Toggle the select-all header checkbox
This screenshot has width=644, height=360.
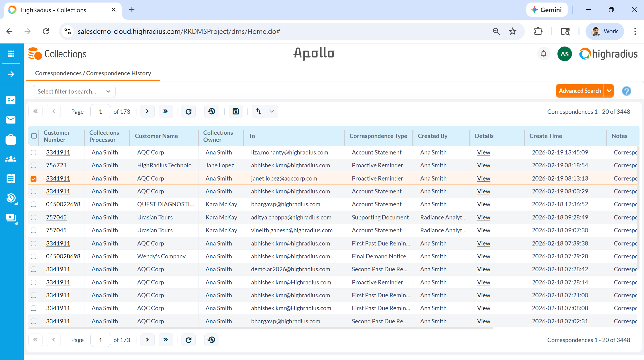[34, 136]
